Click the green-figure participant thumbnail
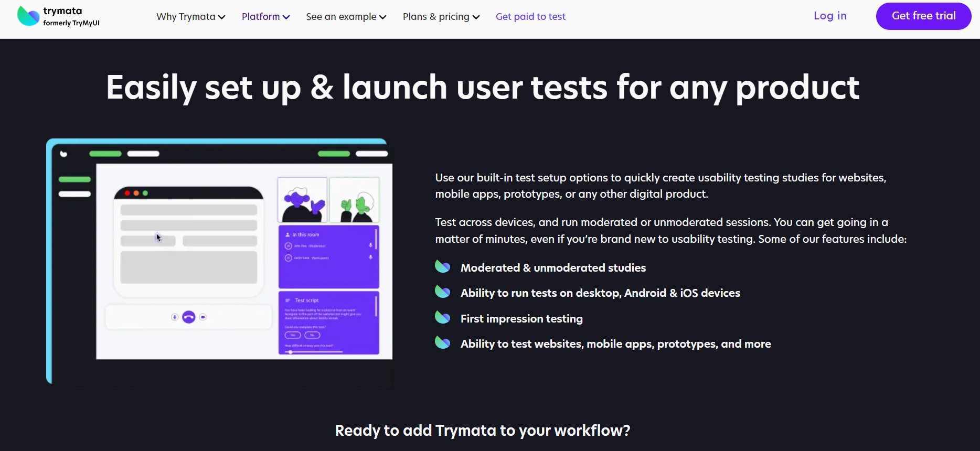This screenshot has width=980, height=451. point(355,200)
